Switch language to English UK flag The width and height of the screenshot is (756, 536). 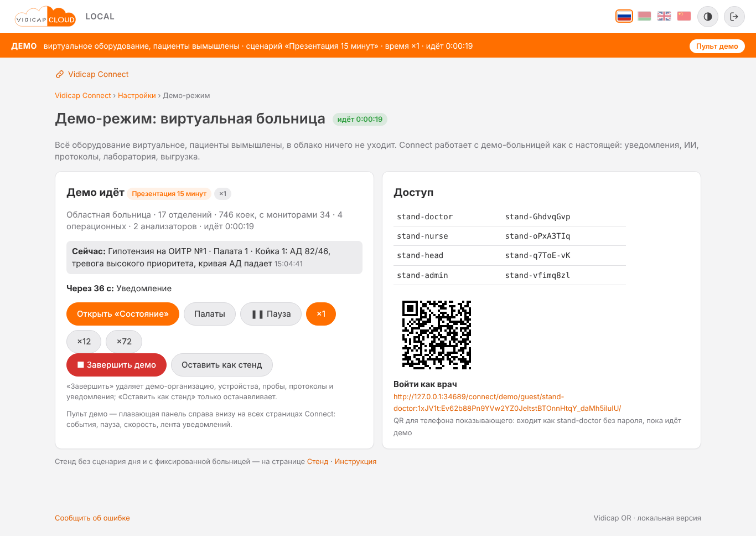pyautogui.click(x=664, y=17)
